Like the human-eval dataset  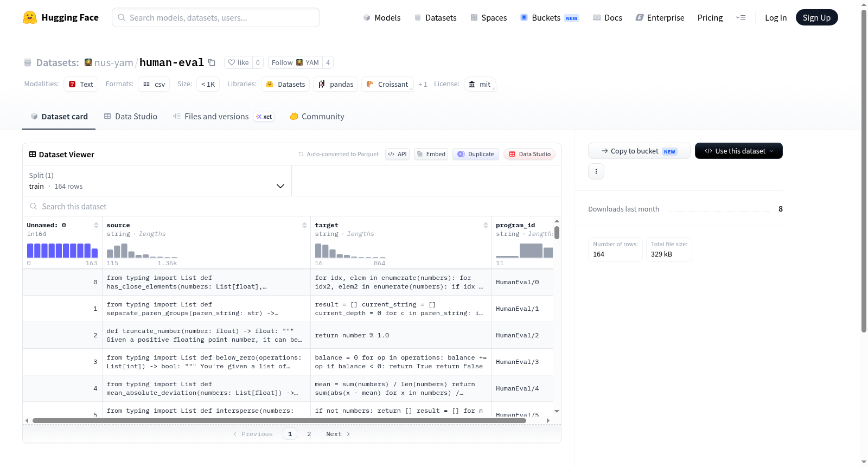pos(239,62)
